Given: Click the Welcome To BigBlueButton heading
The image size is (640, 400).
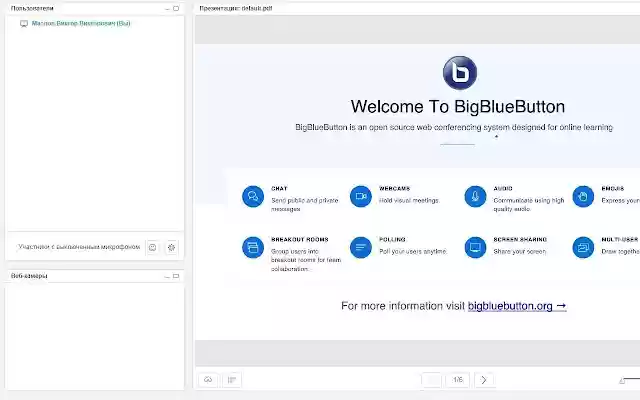Looking at the screenshot, I should coord(458,107).
